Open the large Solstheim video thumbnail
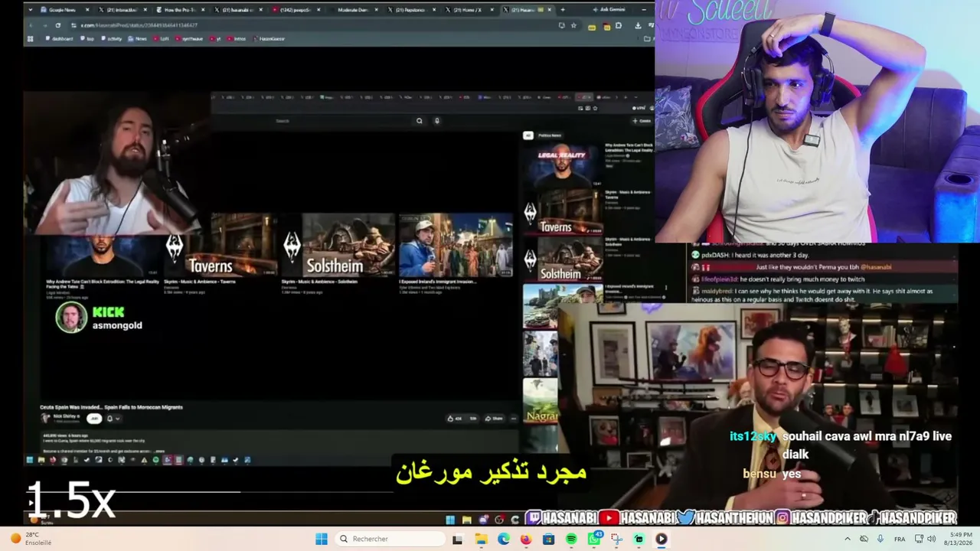The width and height of the screenshot is (980, 551). pos(340,245)
